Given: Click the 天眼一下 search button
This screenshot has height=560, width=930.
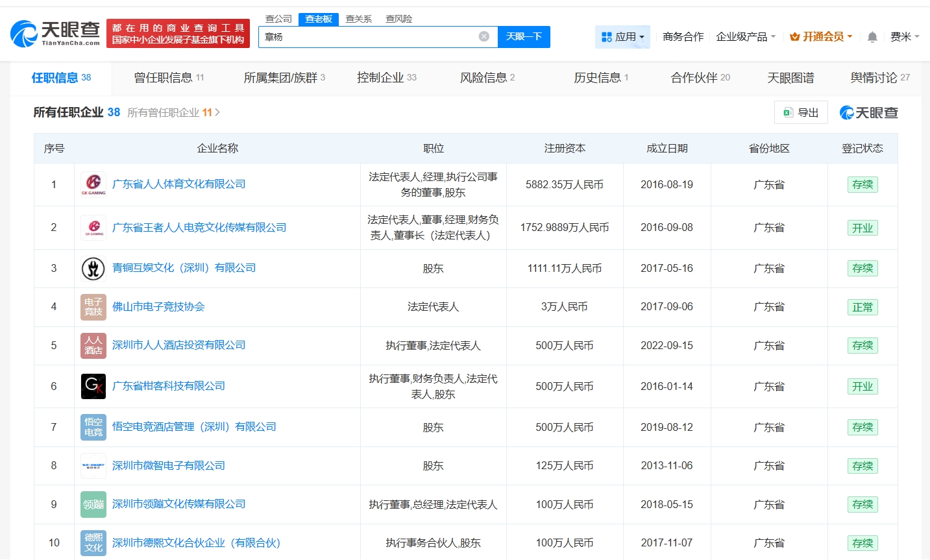Looking at the screenshot, I should pos(524,37).
